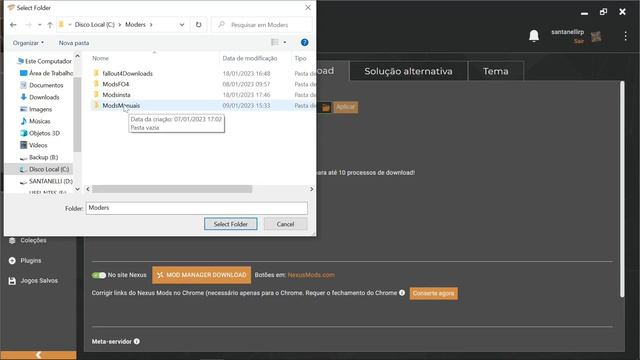Image resolution: width=640 pixels, height=360 pixels.
Task: Browse folder icon next to Aplicar
Action: [x=325, y=107]
